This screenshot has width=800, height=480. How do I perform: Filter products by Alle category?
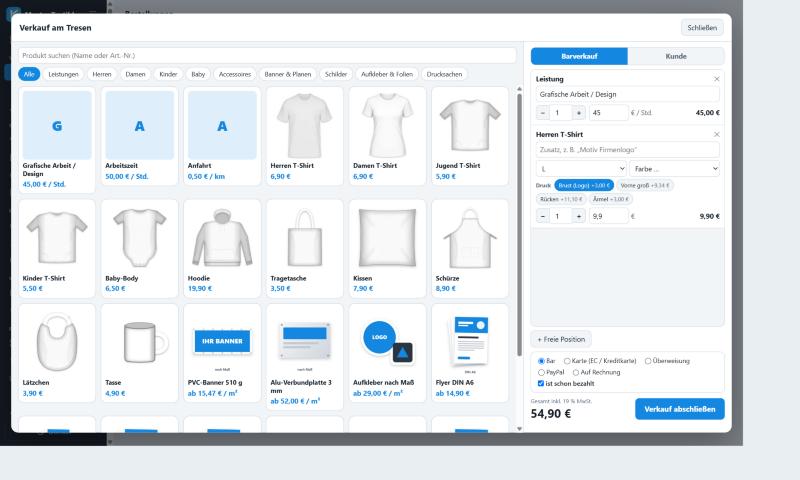pos(29,74)
